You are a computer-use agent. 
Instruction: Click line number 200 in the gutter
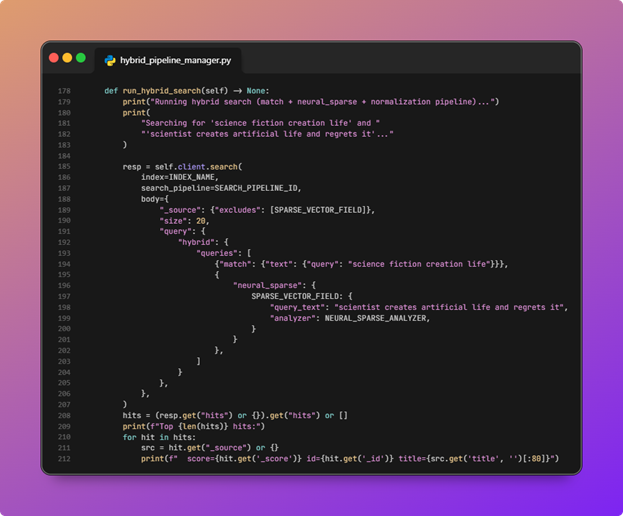pos(64,329)
